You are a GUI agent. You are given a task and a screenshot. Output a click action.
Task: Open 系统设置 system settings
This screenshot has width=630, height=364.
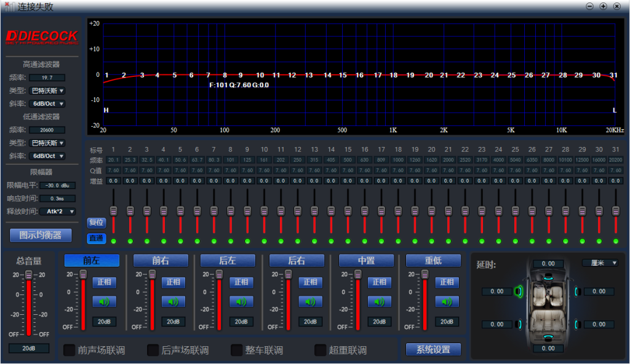[433, 349]
